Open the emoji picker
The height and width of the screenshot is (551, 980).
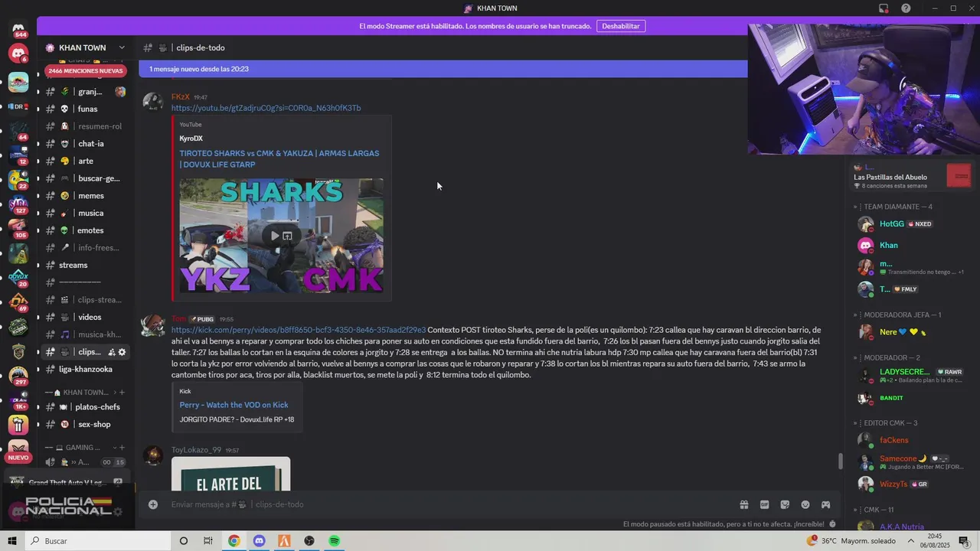(805, 504)
